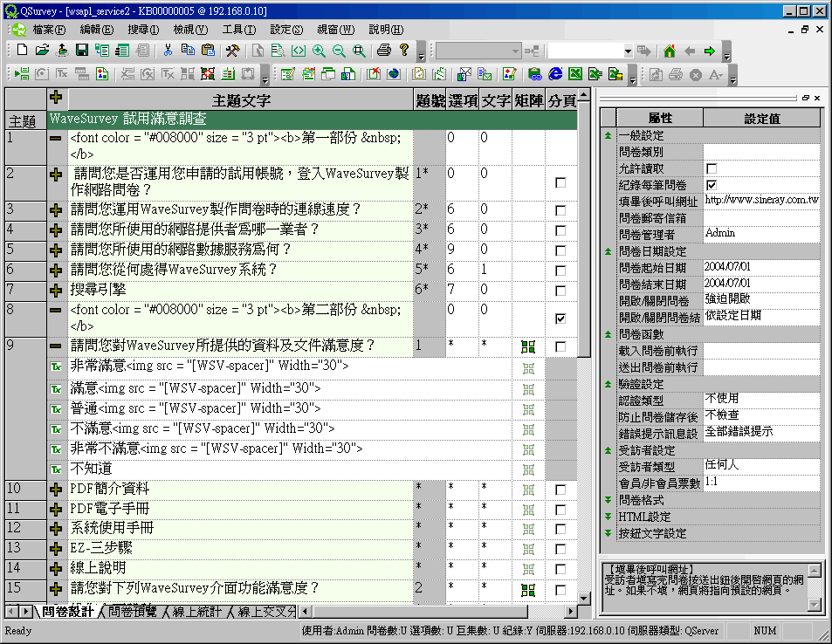Expand the 問卷格式 property group
This screenshot has width=832, height=644.
[x=609, y=500]
